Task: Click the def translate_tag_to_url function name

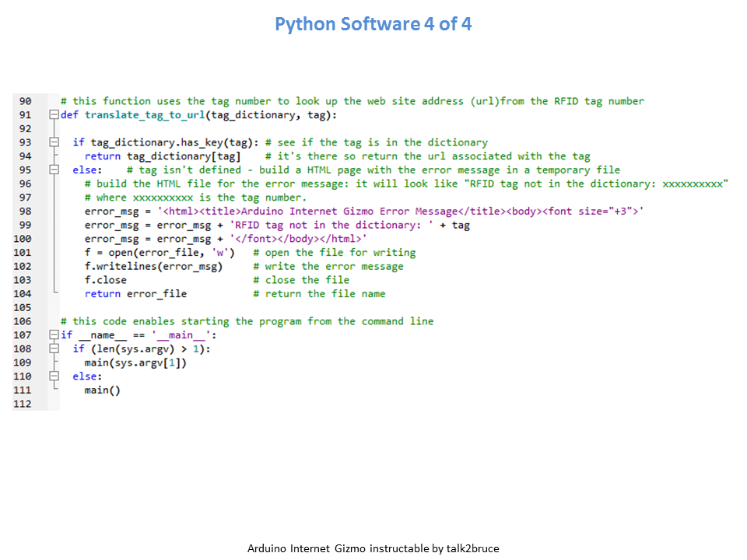Action: pos(145,115)
